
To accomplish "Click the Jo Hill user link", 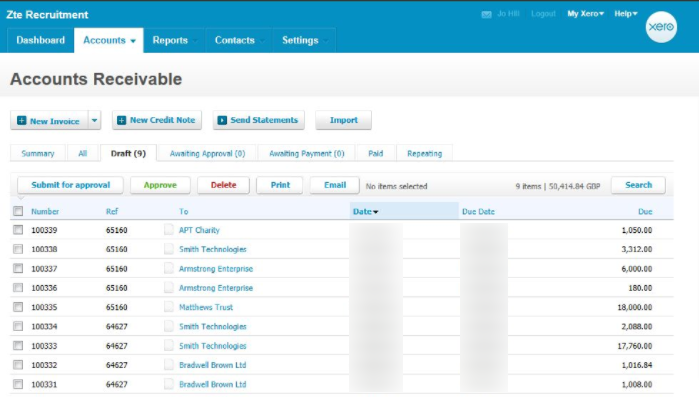I will click(508, 14).
